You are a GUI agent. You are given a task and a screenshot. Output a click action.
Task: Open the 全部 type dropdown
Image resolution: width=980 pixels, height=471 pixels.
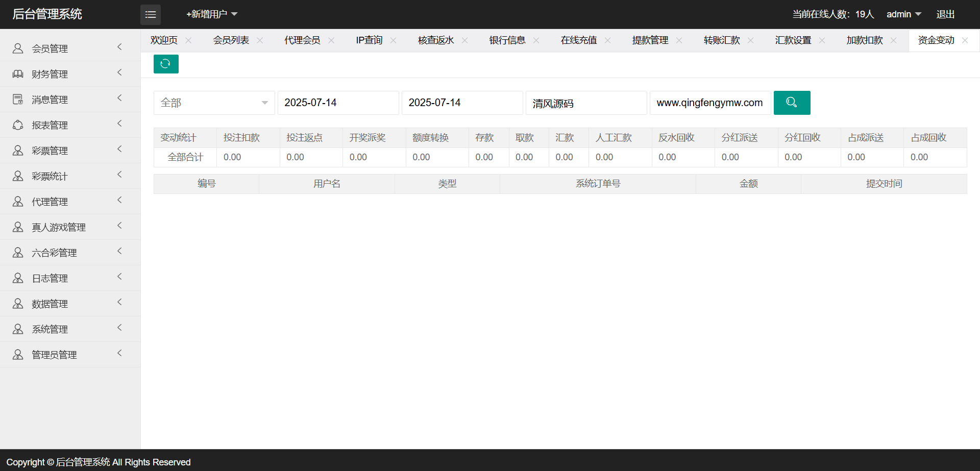tap(214, 103)
